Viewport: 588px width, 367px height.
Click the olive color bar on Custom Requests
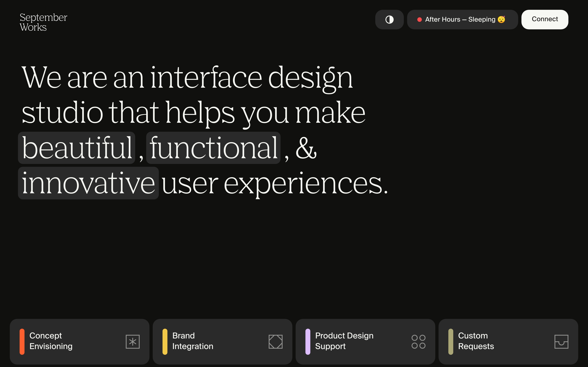[x=451, y=342]
